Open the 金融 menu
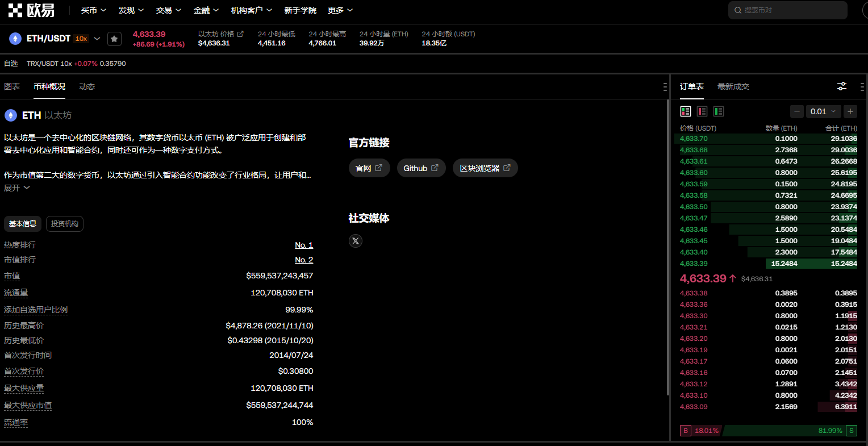The image size is (868, 446). point(206,10)
